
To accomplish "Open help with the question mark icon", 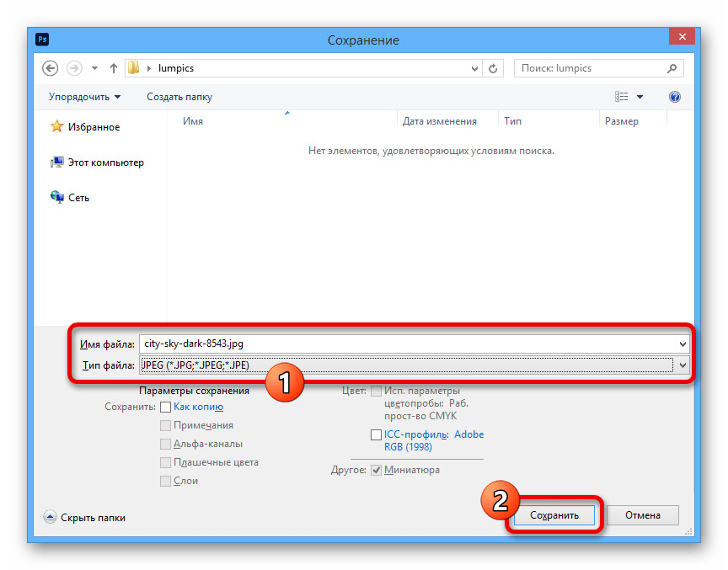I will pyautogui.click(x=675, y=97).
